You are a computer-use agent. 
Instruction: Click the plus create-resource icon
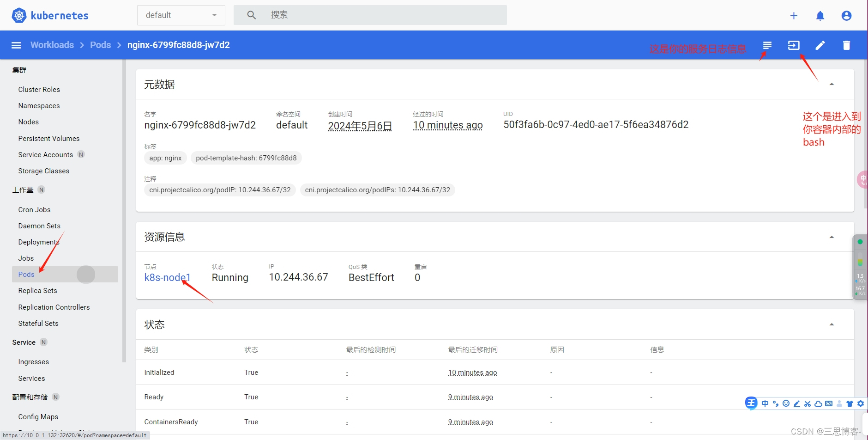click(x=794, y=16)
